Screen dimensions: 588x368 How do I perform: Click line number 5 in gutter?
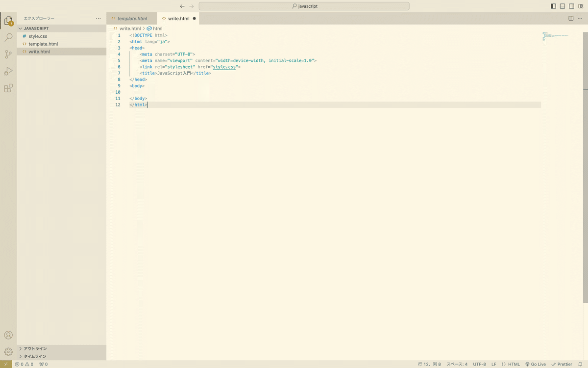(x=119, y=61)
